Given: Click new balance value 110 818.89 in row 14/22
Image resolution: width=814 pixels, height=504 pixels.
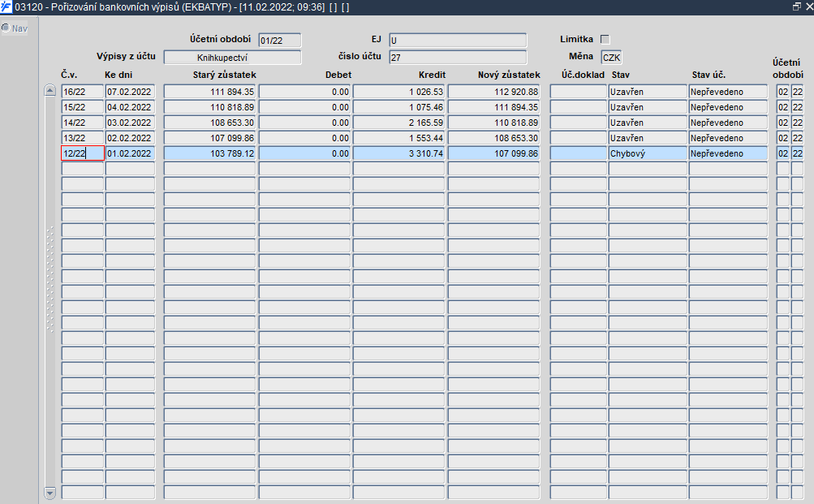Looking at the screenshot, I should point(493,123).
